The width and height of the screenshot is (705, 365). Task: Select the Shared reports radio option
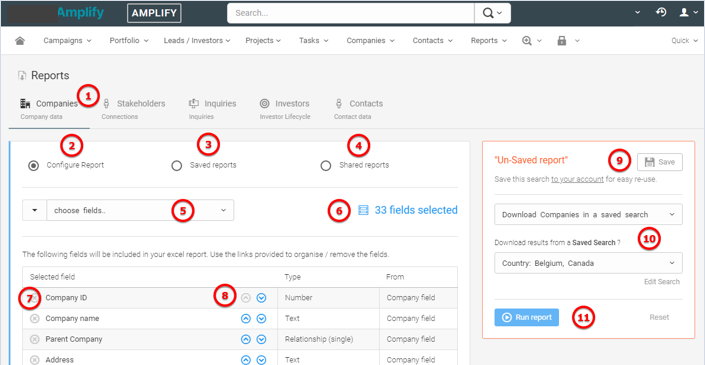pyautogui.click(x=326, y=166)
